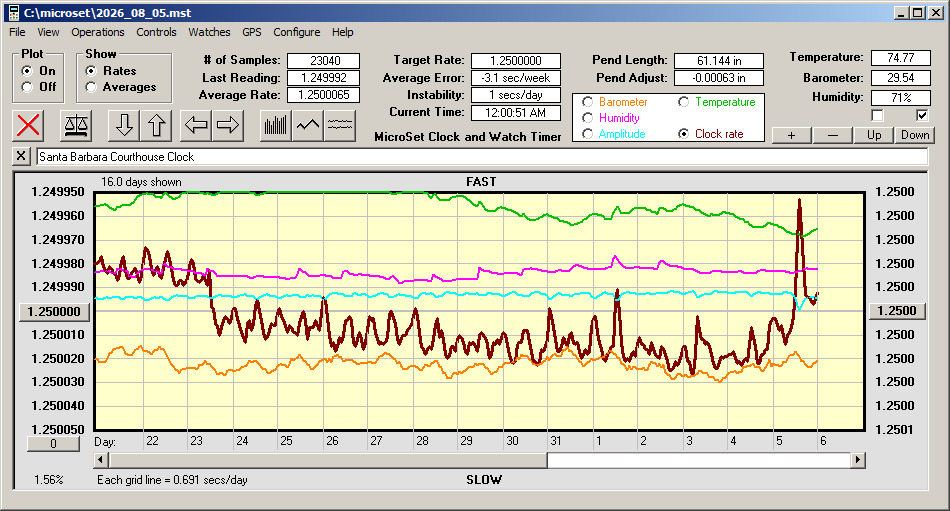Click the 1.56% status text
Viewport: 950px width, 511px height.
48,480
